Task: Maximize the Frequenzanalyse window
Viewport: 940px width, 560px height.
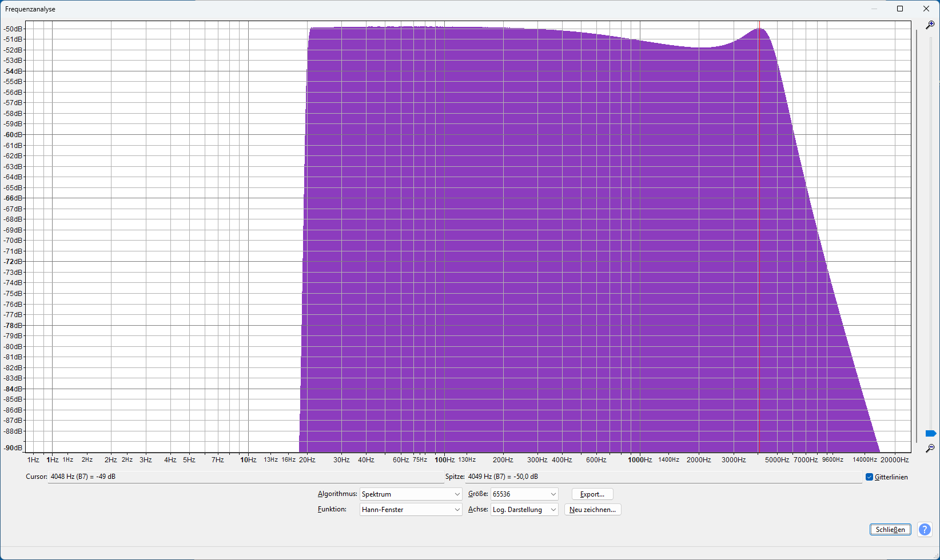Action: pyautogui.click(x=900, y=9)
